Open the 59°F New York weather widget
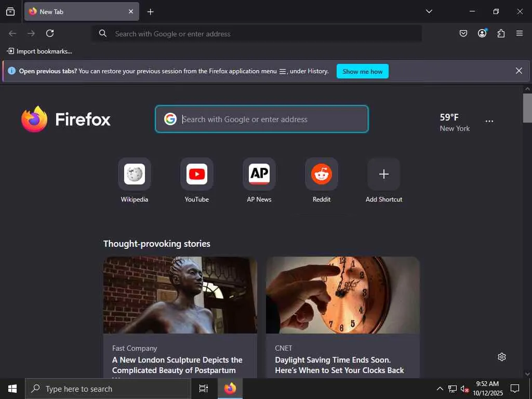This screenshot has height=399, width=532. 455,123
